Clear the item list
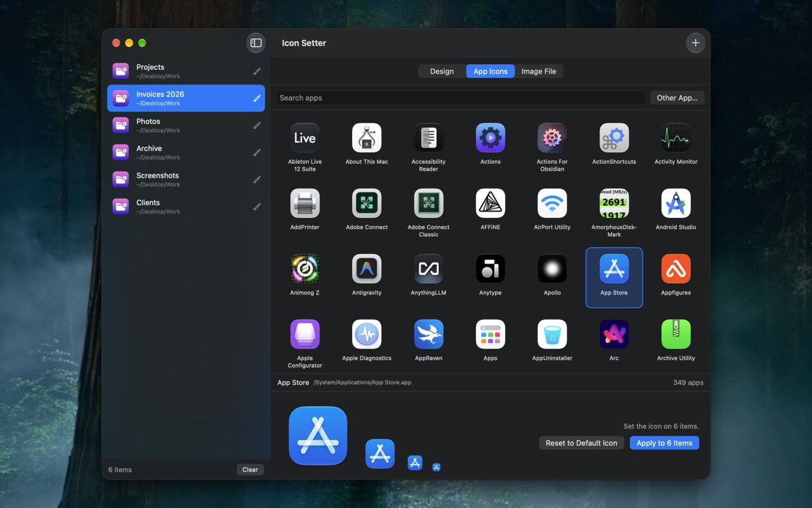 250,469
